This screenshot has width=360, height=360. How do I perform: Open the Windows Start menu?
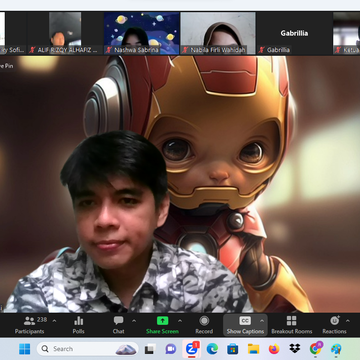(x=24, y=349)
